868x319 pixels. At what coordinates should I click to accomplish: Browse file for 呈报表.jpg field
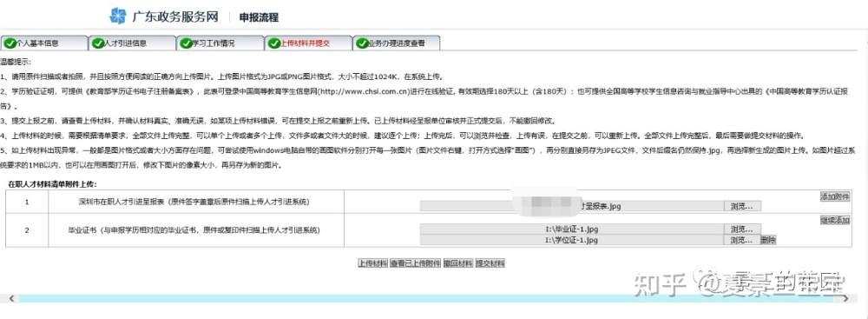742,206
